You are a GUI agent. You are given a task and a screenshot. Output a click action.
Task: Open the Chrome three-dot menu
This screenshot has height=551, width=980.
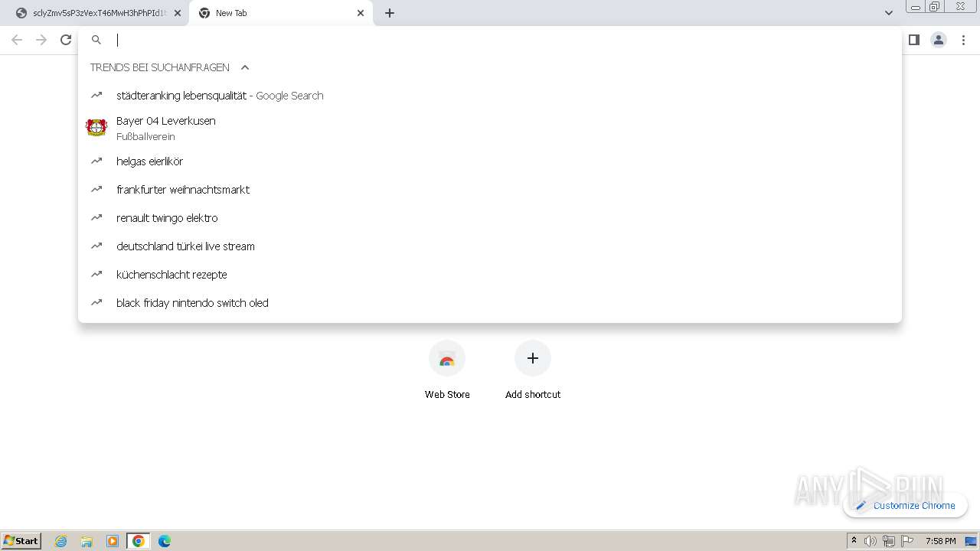tap(963, 40)
